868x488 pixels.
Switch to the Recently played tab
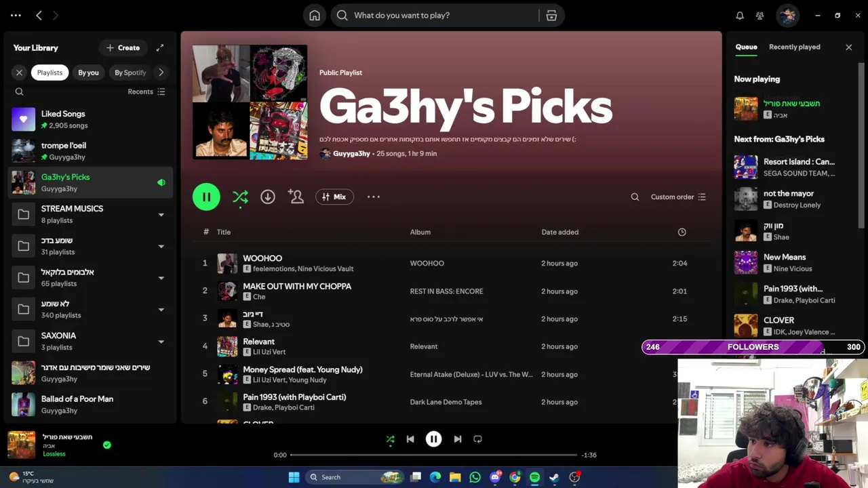794,47
